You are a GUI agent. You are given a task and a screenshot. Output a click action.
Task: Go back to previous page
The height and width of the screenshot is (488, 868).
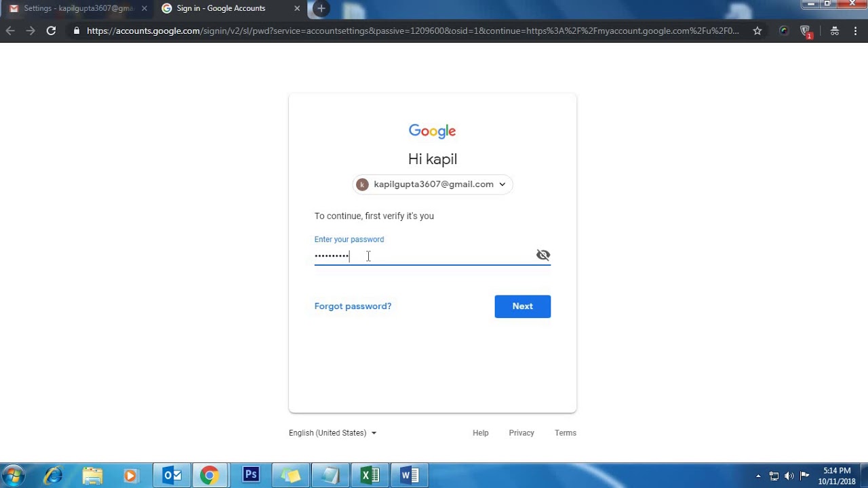coord(10,30)
